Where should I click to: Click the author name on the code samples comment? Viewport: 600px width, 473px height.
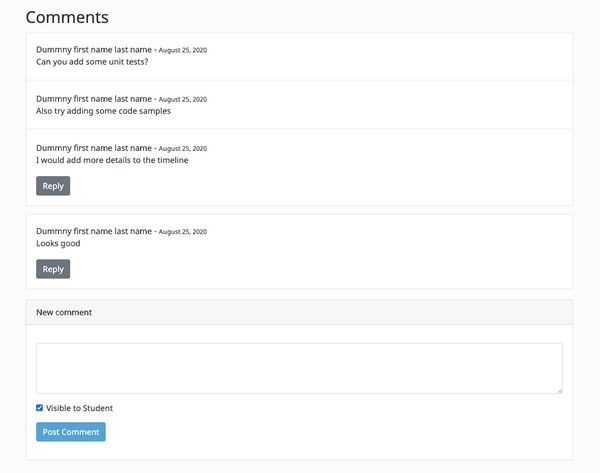point(93,98)
